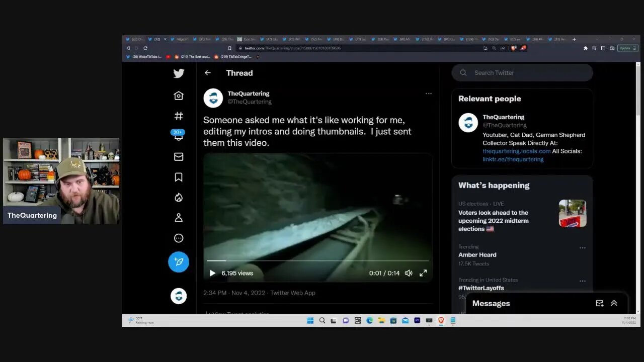Open TikTokCringe bookmark
This screenshot has height=362, width=644.
tap(233, 57)
